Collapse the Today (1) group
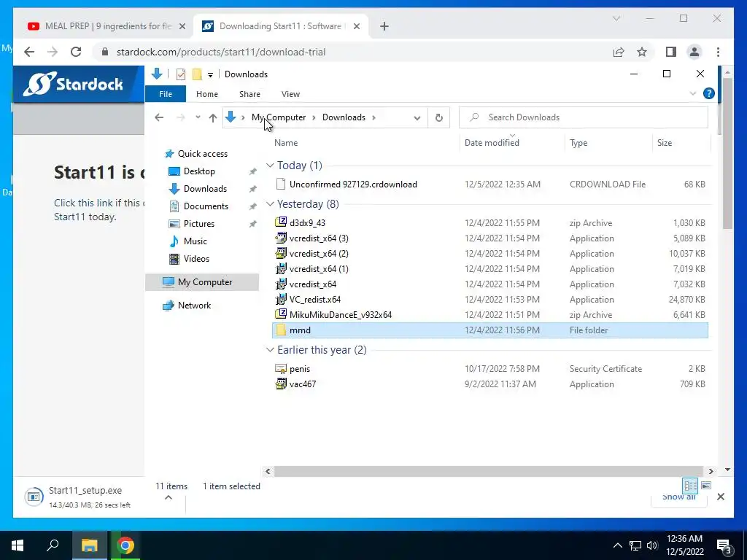This screenshot has height=560, width=747. click(x=270, y=166)
